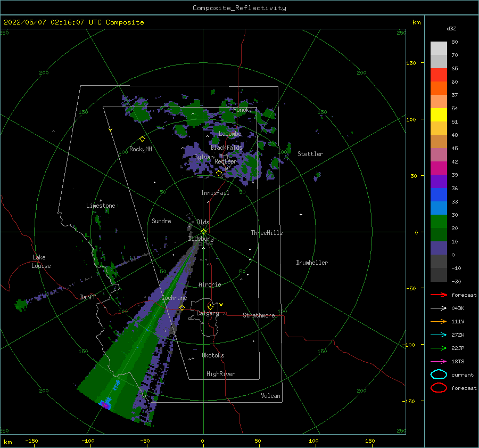479x448 pixels.
Task: Select the light blue swatch above 30
Action: (x=439, y=208)
